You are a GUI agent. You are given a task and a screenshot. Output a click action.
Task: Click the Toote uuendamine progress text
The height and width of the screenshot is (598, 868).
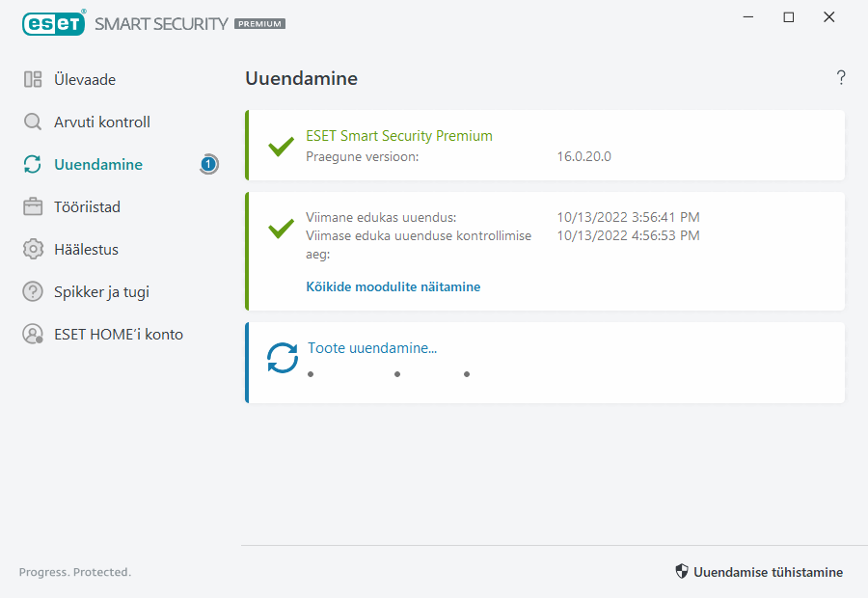click(372, 348)
